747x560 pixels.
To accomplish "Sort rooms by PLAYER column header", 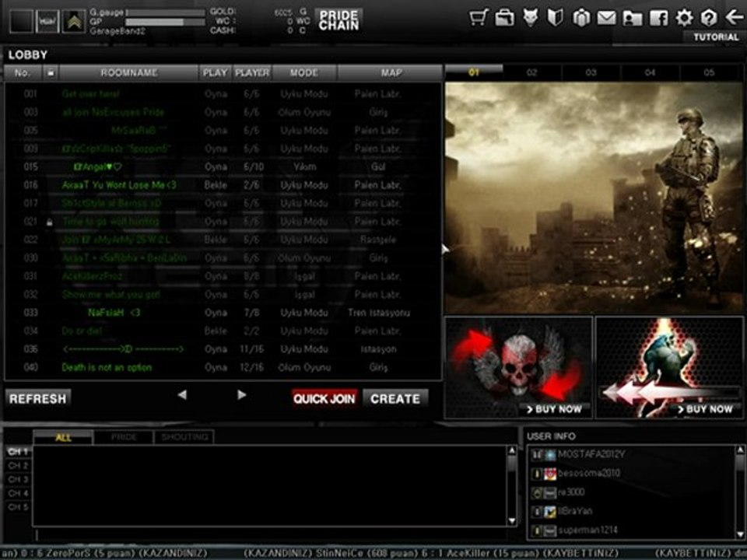I will [252, 72].
